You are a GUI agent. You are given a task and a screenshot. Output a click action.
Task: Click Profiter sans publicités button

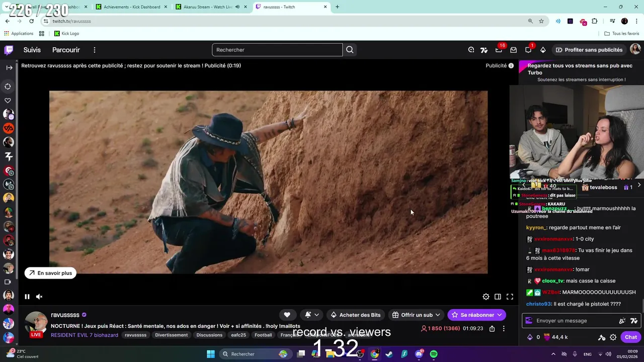[589, 50]
